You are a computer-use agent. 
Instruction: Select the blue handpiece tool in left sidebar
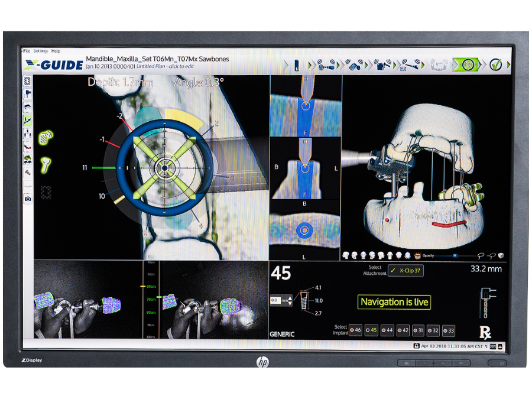(27, 94)
